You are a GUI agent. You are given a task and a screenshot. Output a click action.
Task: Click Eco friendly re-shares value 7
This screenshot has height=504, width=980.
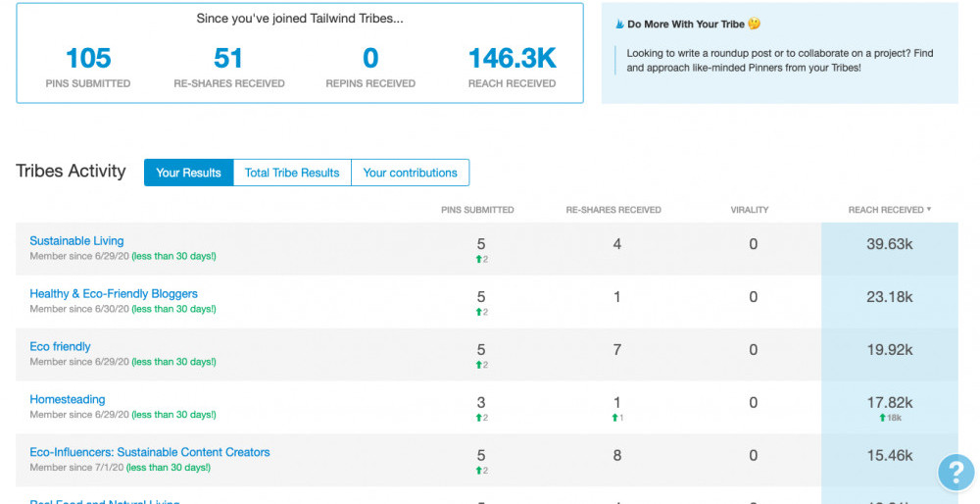pos(616,350)
